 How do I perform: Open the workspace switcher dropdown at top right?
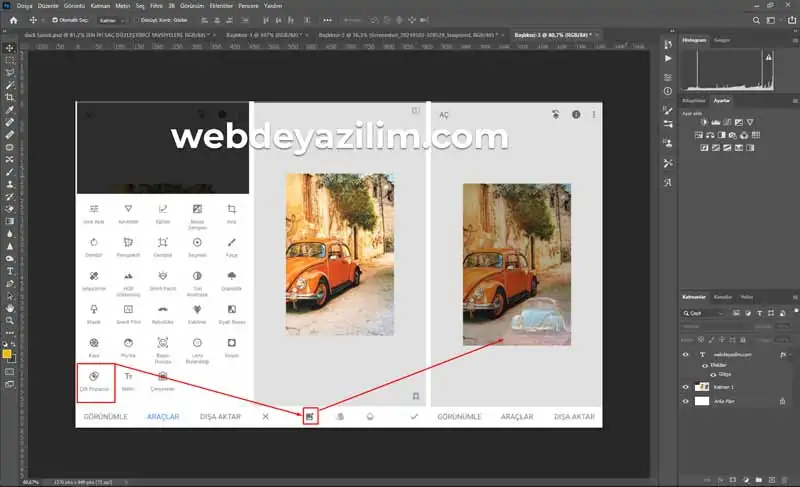771,20
